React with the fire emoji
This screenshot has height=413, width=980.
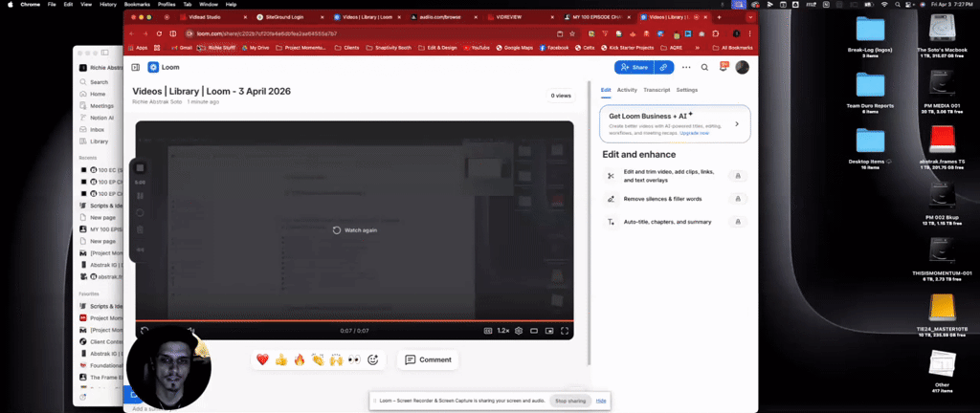[300, 360]
